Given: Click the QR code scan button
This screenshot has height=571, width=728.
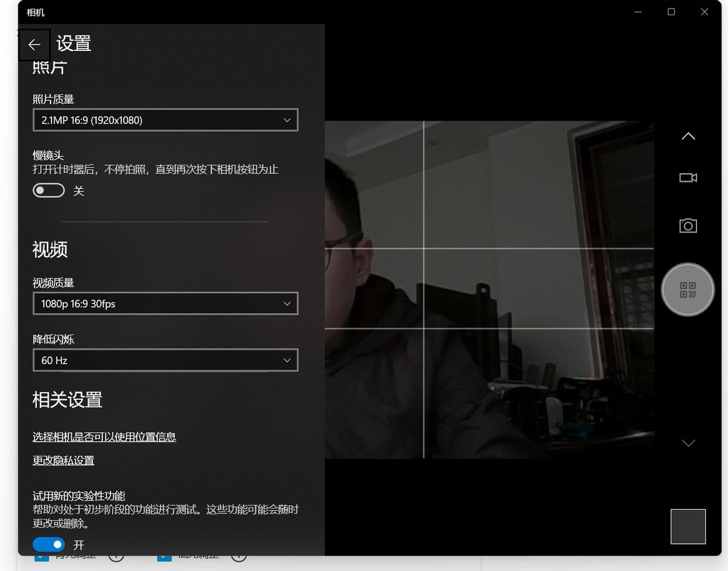Looking at the screenshot, I should [687, 289].
